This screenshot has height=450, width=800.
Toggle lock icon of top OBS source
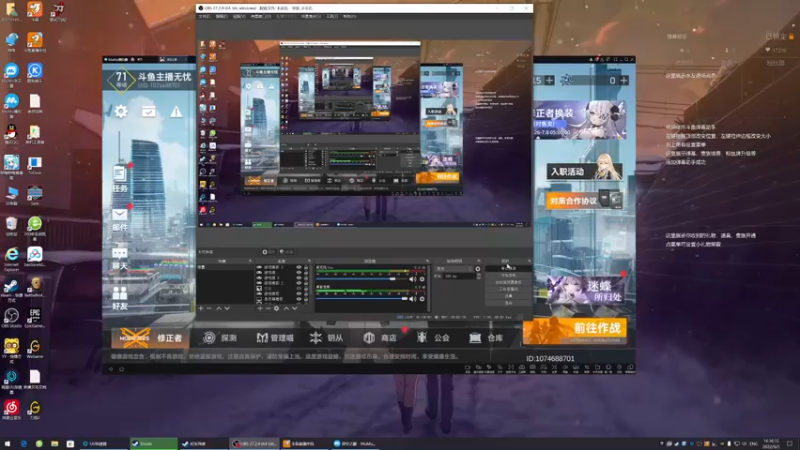(x=306, y=267)
